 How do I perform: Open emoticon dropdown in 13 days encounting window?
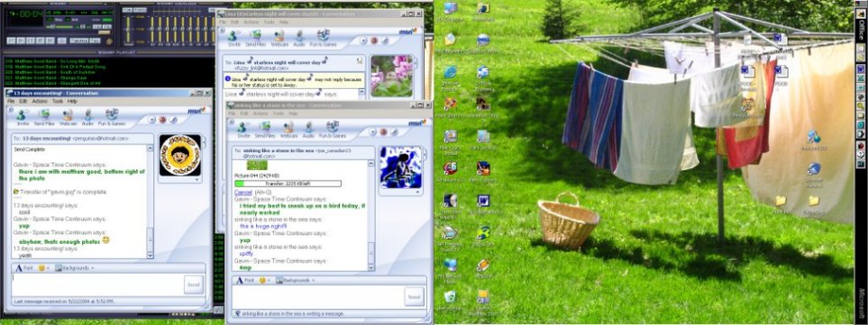tap(43, 268)
